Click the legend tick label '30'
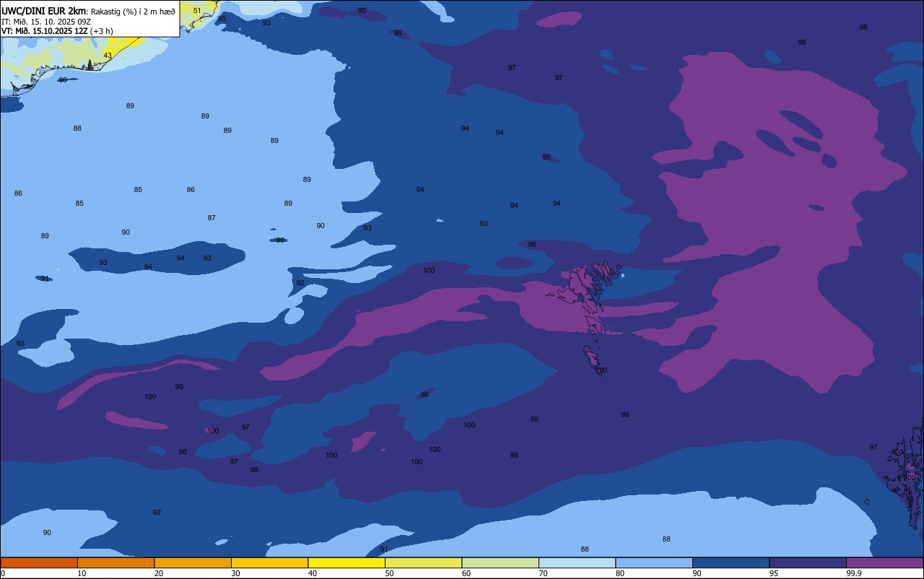 (235, 573)
